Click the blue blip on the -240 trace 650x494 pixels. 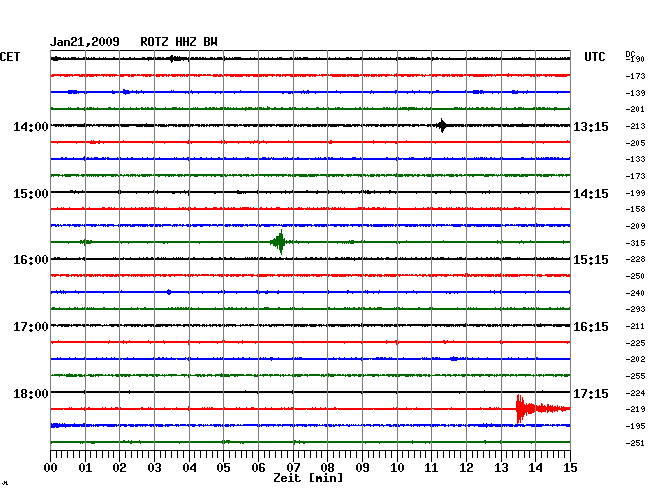(x=169, y=292)
